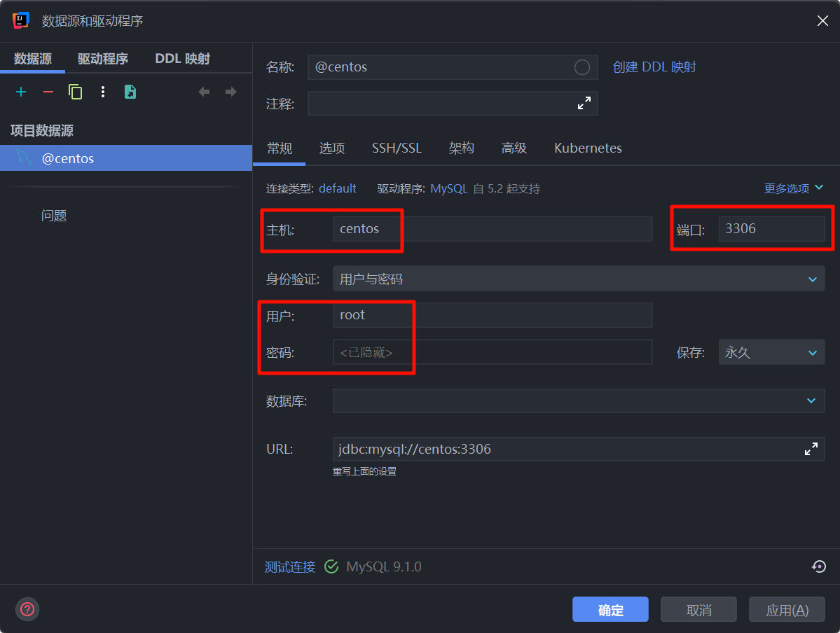Click the remove data source minus icon

point(48,92)
